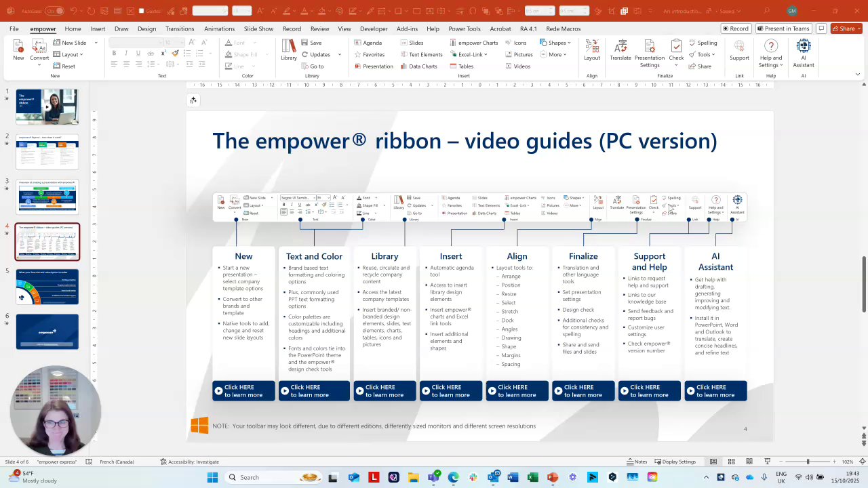Open the Shapes dropdown
868x488 pixels.
[x=555, y=43]
